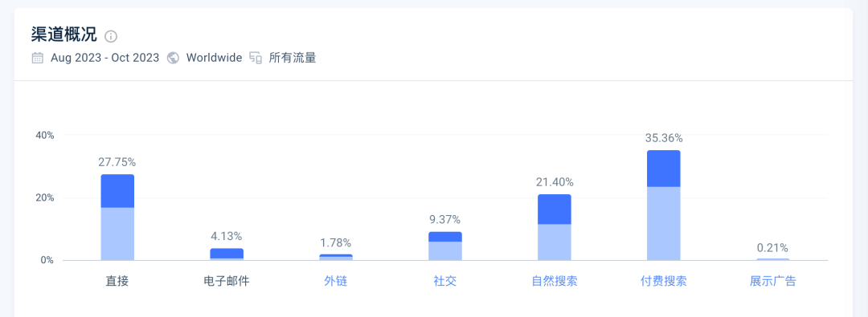Click the 35.36% value label
The height and width of the screenshot is (317, 868).
pos(664,138)
